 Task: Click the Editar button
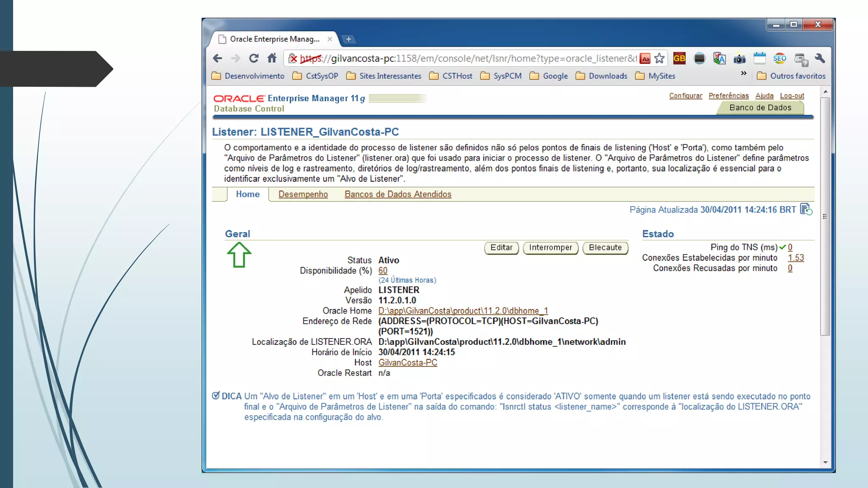pos(501,248)
